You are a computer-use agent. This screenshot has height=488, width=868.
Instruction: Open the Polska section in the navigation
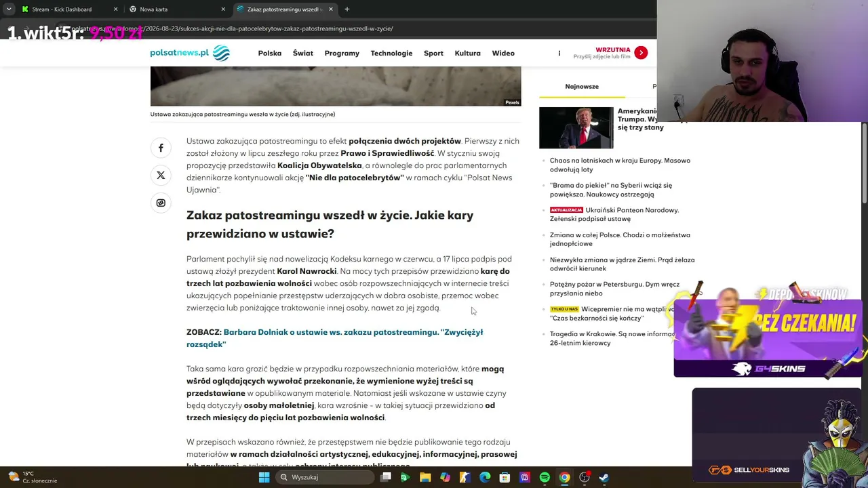[270, 53]
